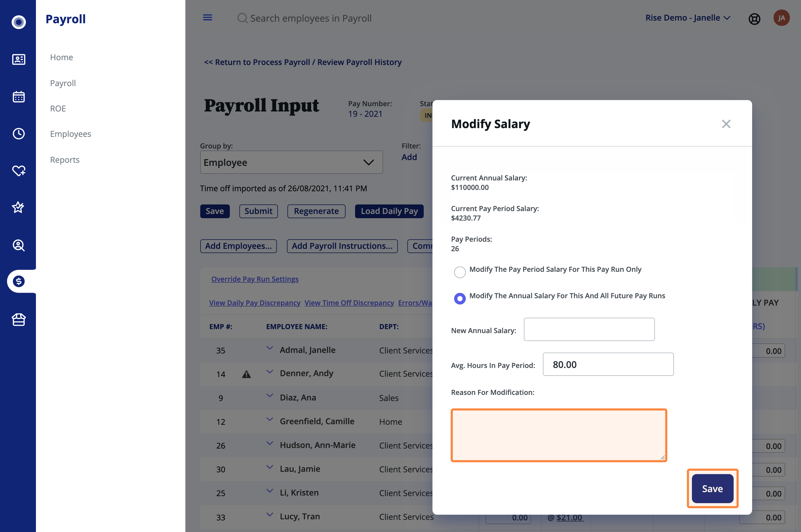
Task: Focus the Reason For Modification textarea
Action: click(559, 435)
